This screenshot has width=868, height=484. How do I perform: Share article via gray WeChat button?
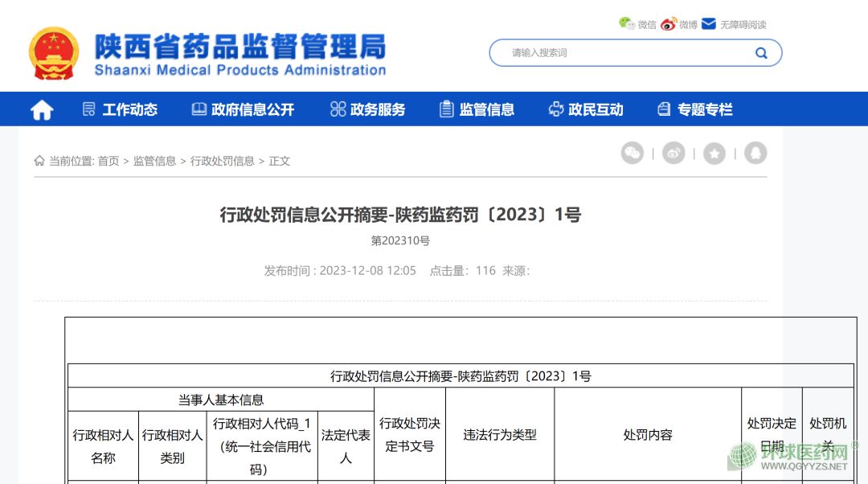(633, 153)
